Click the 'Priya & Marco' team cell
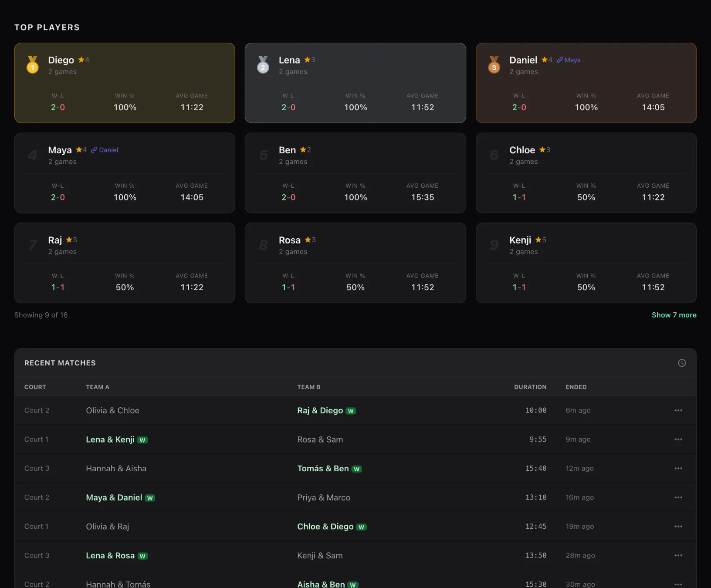 click(x=324, y=497)
